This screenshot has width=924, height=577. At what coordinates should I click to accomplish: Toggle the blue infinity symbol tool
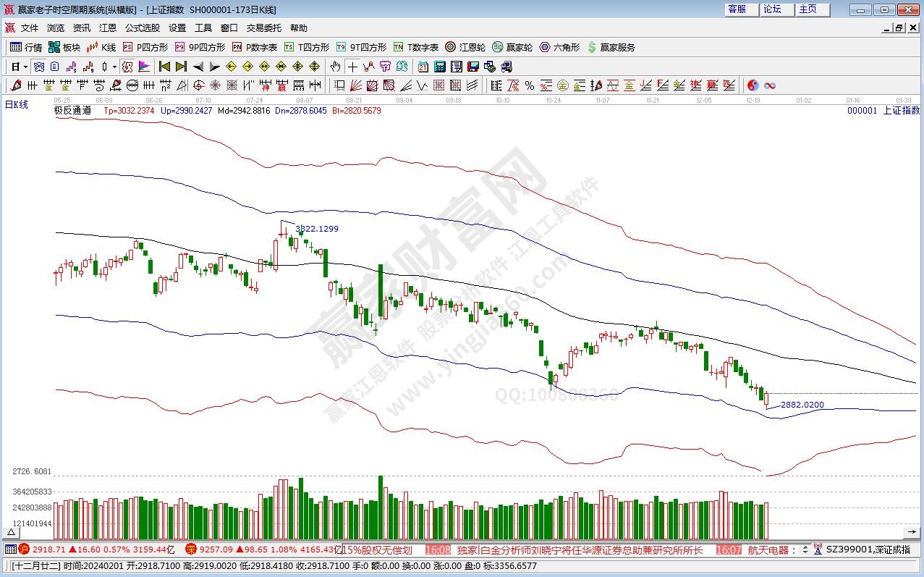770,85
